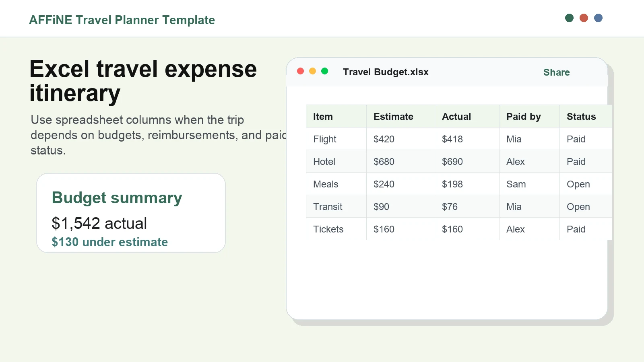This screenshot has height=362, width=644.
Task: Click the Actual column header
Action: point(467,116)
